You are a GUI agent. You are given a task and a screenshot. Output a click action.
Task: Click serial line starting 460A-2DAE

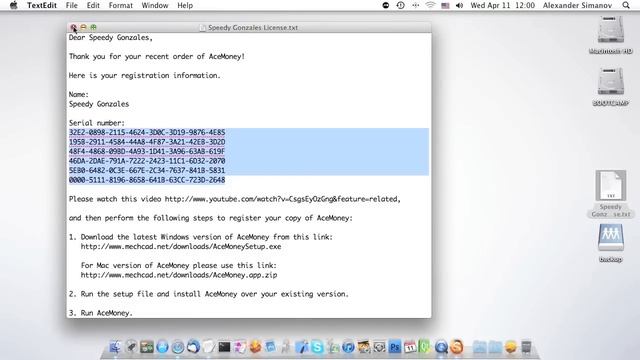click(147, 161)
